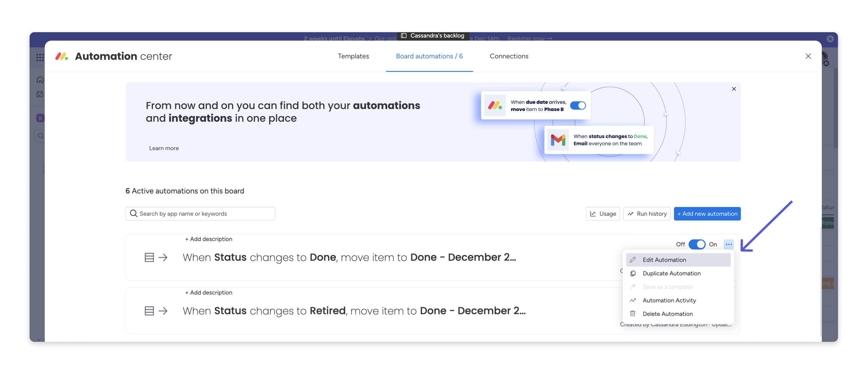This screenshot has height=374, width=868.
Task: Open My Work calendar-check icon
Action: coord(40,94)
